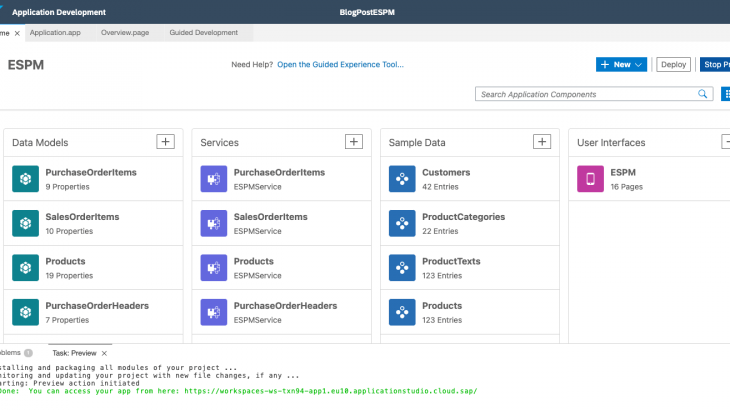730x410 pixels.
Task: Click the ProductTexts sample data icon
Action: click(402, 268)
